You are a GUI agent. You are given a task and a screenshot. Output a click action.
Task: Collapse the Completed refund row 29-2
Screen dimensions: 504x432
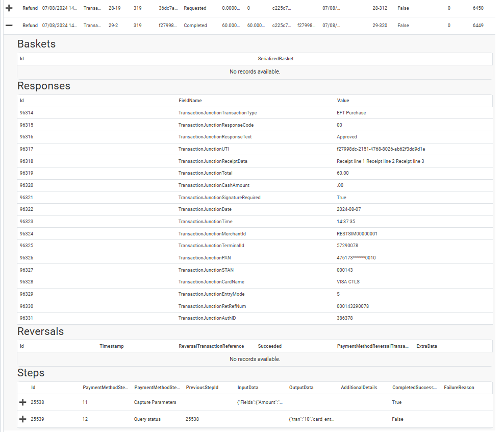[x=9, y=26]
